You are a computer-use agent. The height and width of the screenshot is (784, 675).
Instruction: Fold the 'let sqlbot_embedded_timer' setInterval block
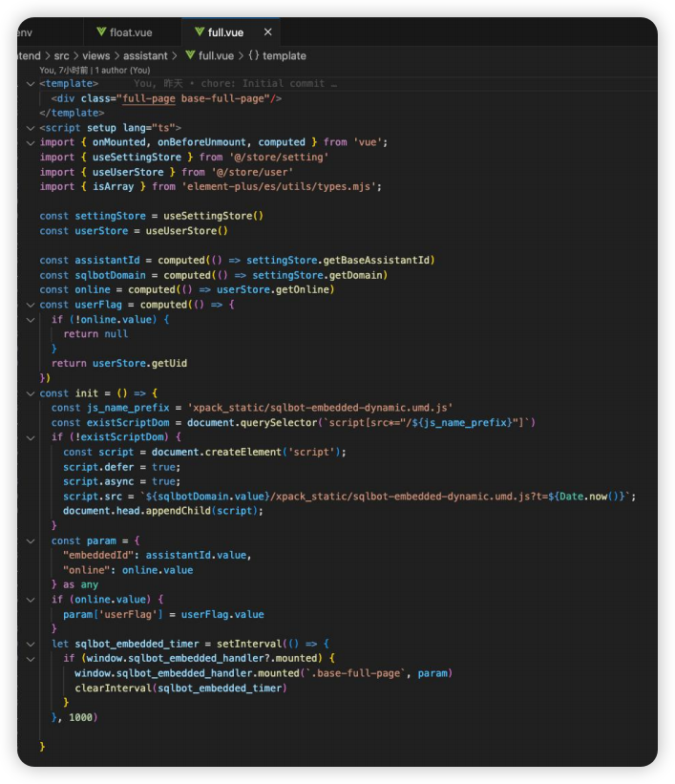31,644
